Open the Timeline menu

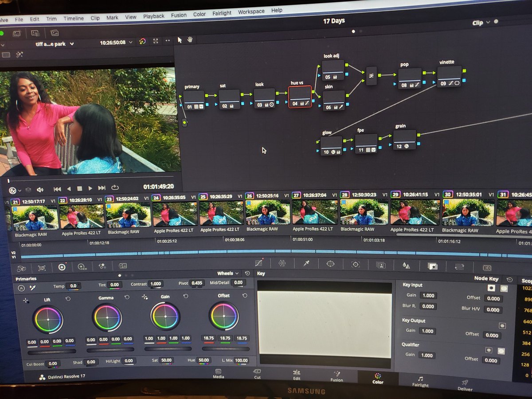pyautogui.click(x=73, y=18)
